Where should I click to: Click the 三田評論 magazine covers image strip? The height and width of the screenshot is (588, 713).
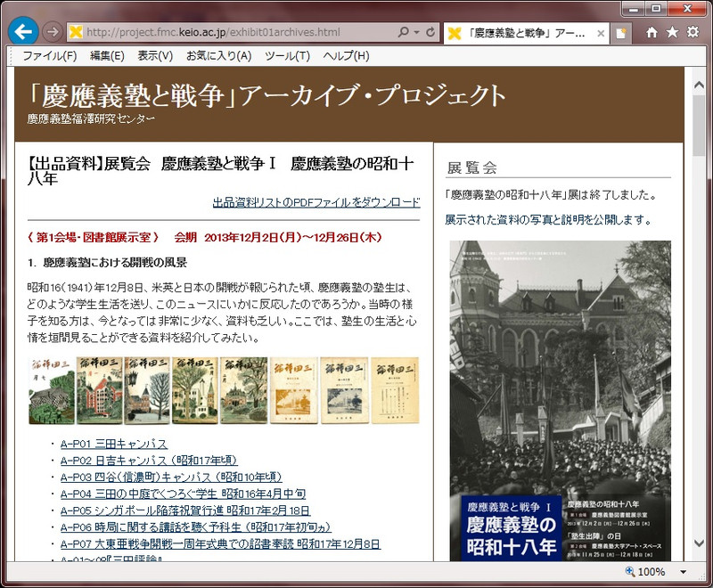(x=224, y=391)
